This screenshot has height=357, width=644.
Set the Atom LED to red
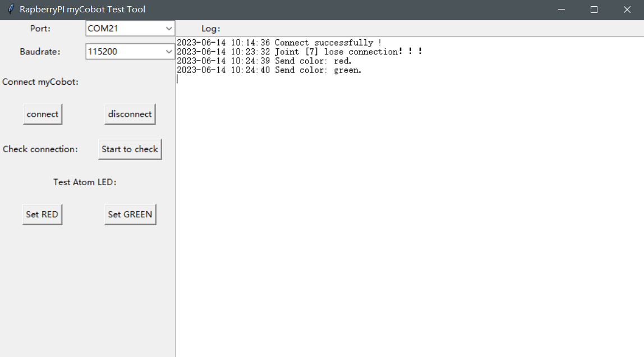click(x=42, y=214)
